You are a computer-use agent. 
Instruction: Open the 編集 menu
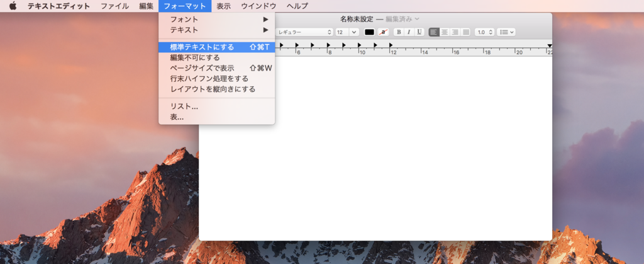point(146,6)
